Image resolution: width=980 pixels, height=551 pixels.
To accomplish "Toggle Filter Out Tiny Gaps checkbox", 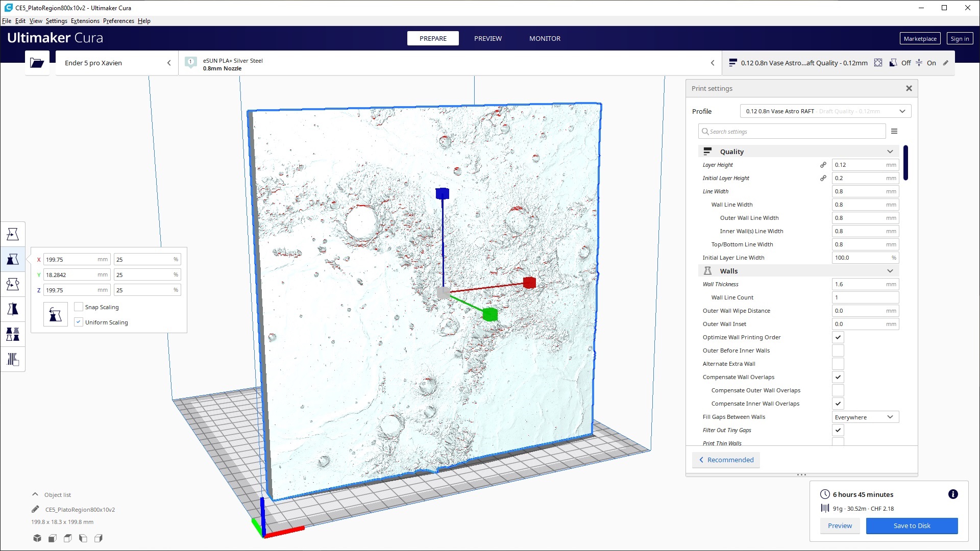I will pyautogui.click(x=838, y=430).
